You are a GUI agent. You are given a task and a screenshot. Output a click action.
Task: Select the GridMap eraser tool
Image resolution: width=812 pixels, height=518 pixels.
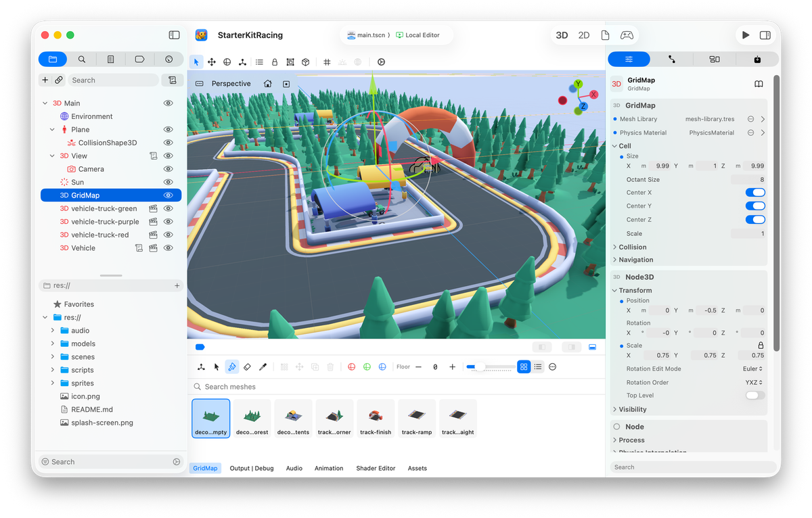(248, 367)
